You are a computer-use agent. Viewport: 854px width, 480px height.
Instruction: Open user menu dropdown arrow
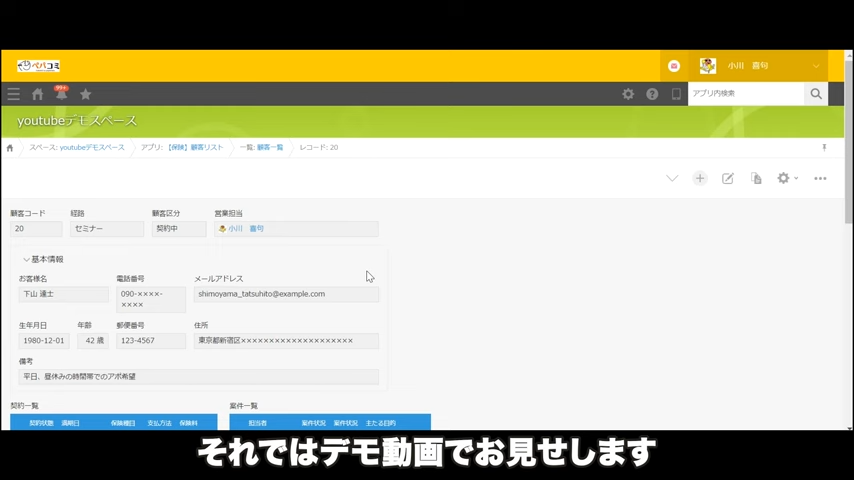(x=816, y=66)
